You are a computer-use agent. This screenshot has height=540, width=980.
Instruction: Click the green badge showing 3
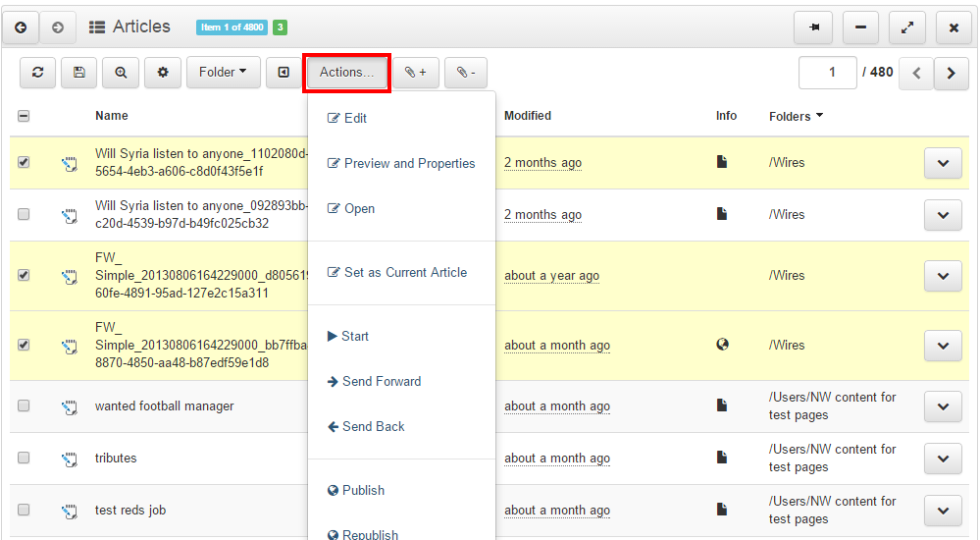click(x=280, y=27)
